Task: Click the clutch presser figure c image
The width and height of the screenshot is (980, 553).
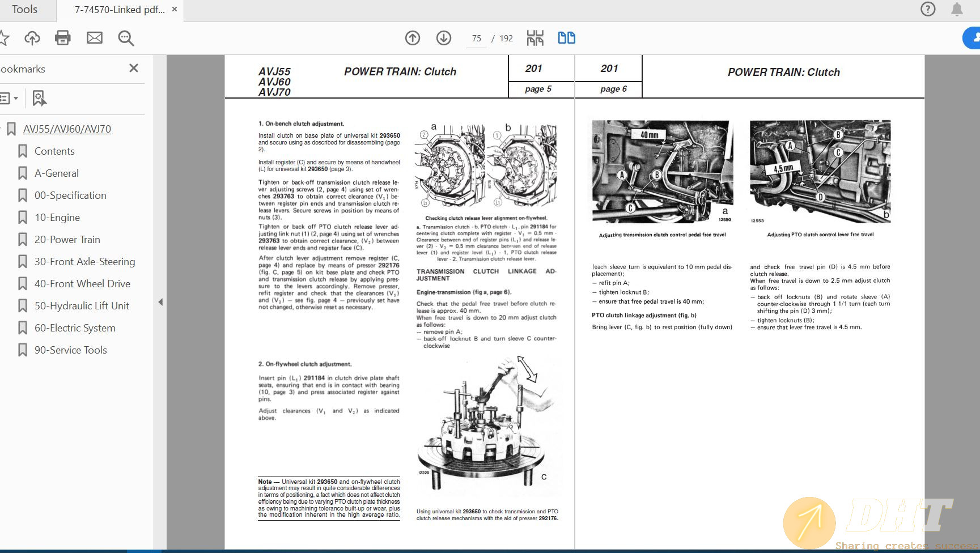Action: point(487,423)
